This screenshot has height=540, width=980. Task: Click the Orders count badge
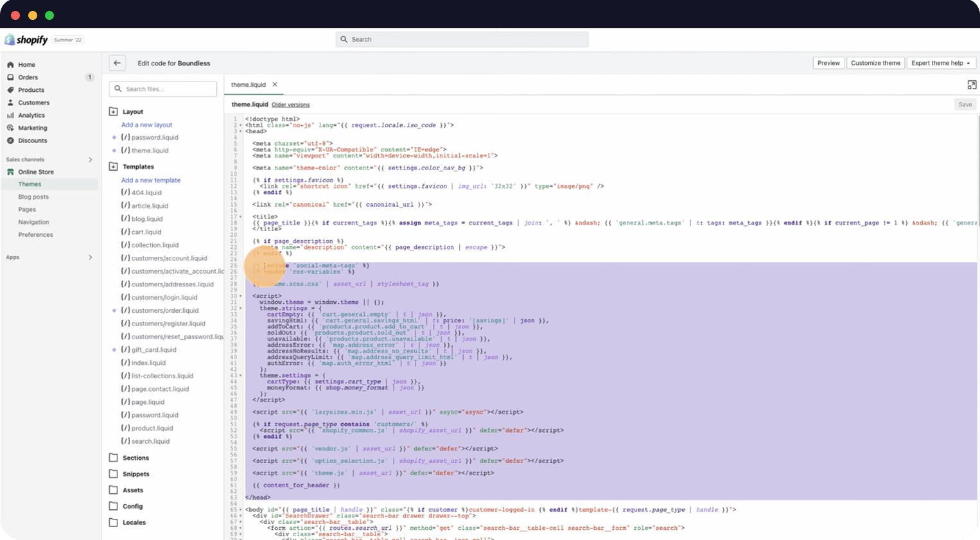(x=89, y=77)
